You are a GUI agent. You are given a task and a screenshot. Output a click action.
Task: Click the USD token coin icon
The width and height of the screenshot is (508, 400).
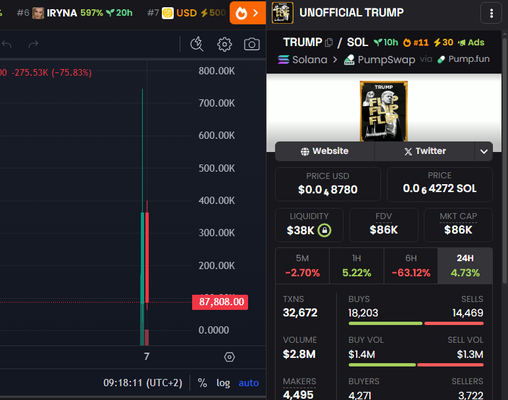coord(168,13)
